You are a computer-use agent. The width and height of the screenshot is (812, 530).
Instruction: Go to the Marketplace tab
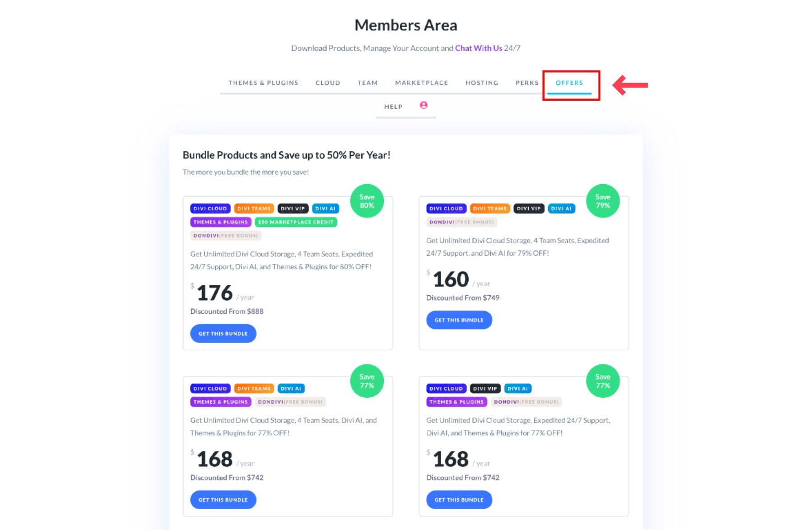click(421, 83)
